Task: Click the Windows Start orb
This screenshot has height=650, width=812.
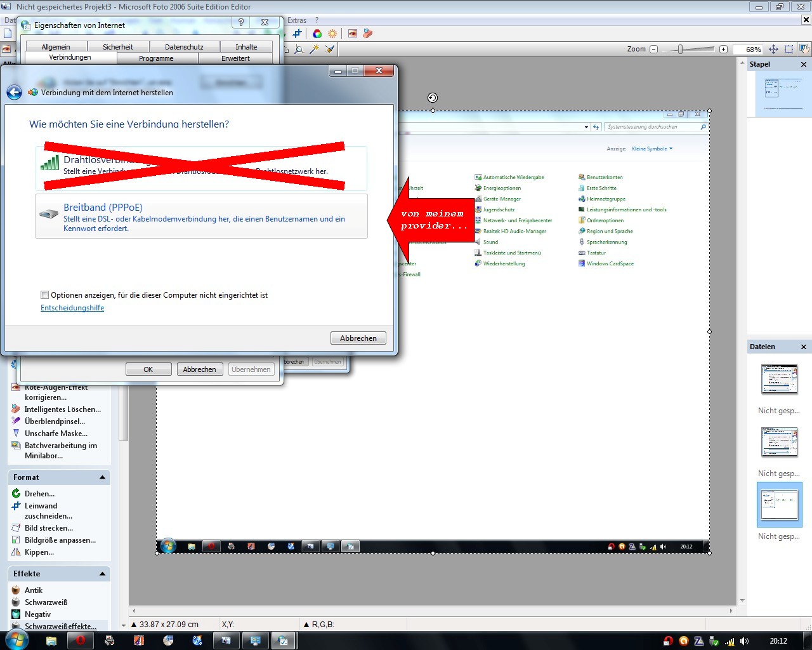Action: coord(17,640)
